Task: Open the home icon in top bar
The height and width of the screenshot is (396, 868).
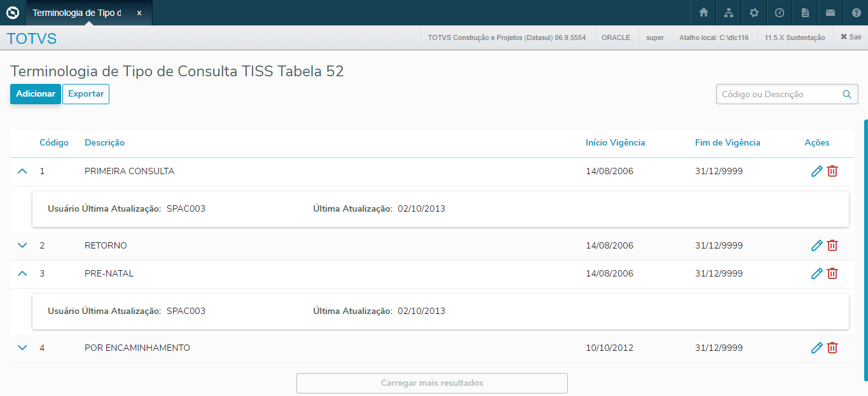Action: (x=703, y=13)
